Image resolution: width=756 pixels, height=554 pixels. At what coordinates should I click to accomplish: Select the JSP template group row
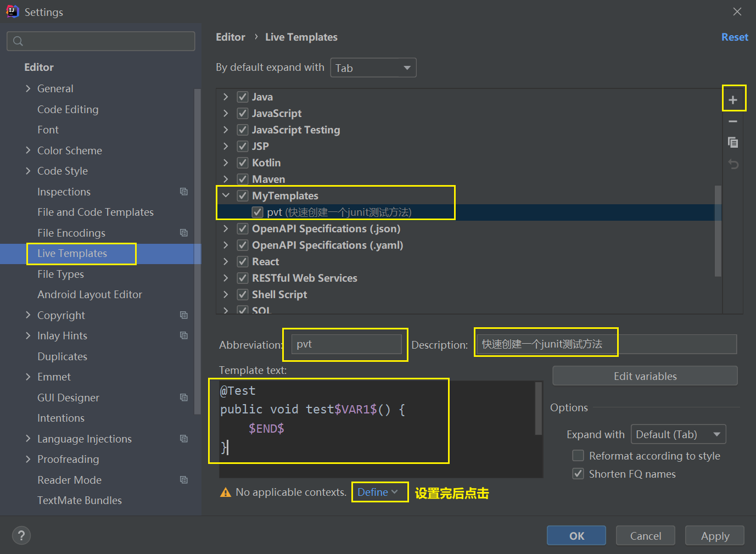[x=469, y=146]
